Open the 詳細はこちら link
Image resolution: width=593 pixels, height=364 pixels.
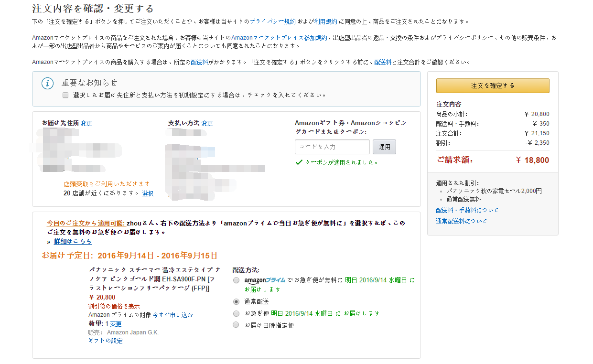pyautogui.click(x=73, y=242)
